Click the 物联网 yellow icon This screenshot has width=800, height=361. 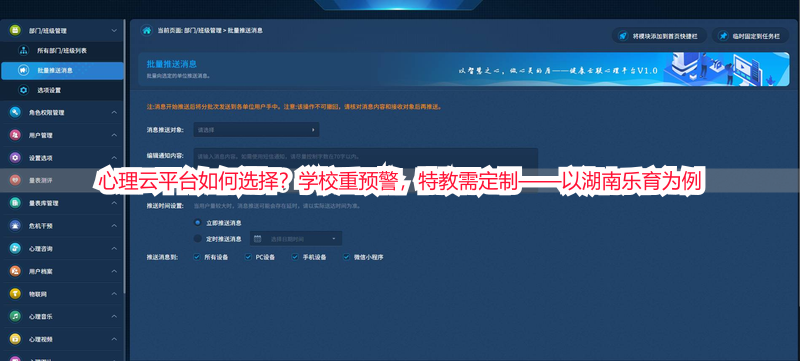coord(15,294)
